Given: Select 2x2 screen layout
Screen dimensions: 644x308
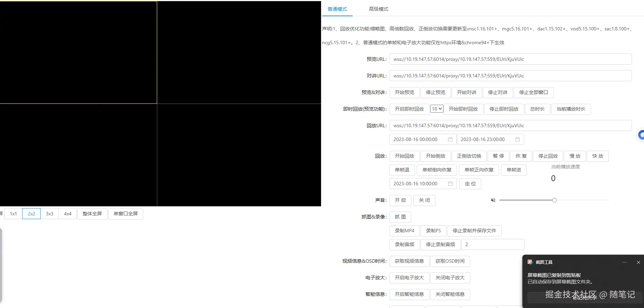Looking at the screenshot, I should pyautogui.click(x=31, y=214).
